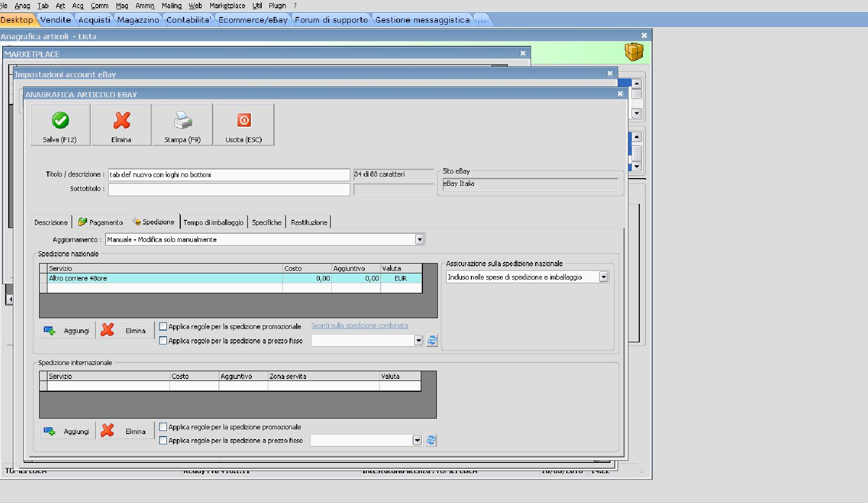This screenshot has height=503, width=868.
Task: Open the Restituzione tab
Action: 309,222
